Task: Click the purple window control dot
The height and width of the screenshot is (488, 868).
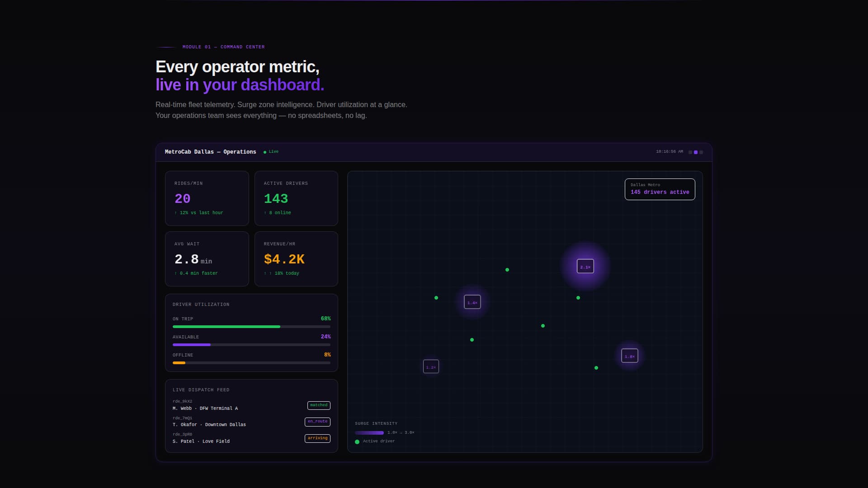Action: pos(696,152)
